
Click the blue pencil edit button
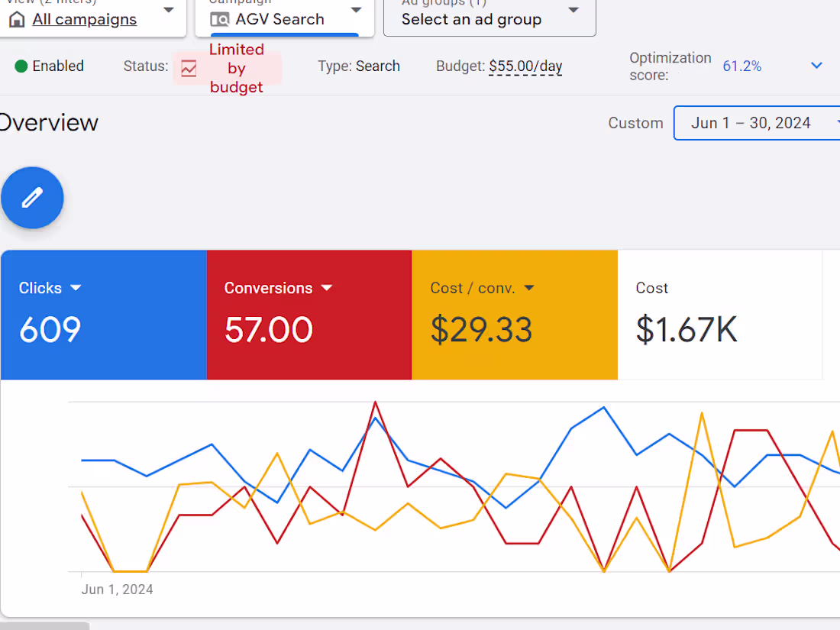tap(32, 198)
